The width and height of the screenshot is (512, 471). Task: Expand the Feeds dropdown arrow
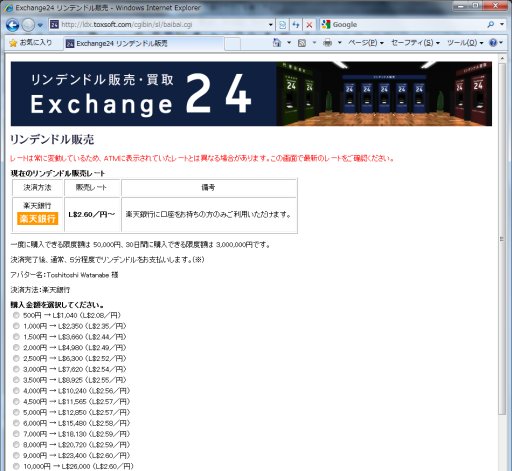314,43
